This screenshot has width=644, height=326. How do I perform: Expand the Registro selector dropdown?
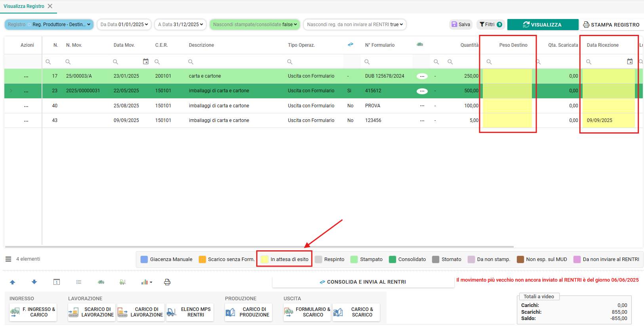point(49,25)
